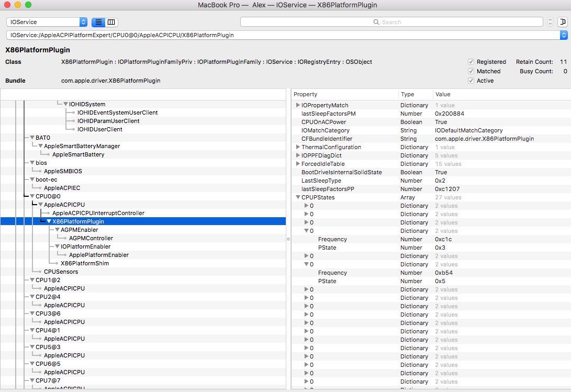Click the Search field
The image size is (571, 392).
pos(391,22)
